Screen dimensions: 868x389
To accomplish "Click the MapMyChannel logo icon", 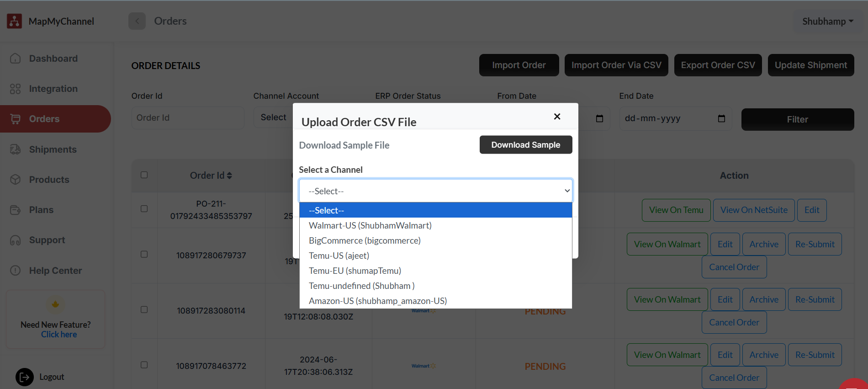I will (14, 21).
